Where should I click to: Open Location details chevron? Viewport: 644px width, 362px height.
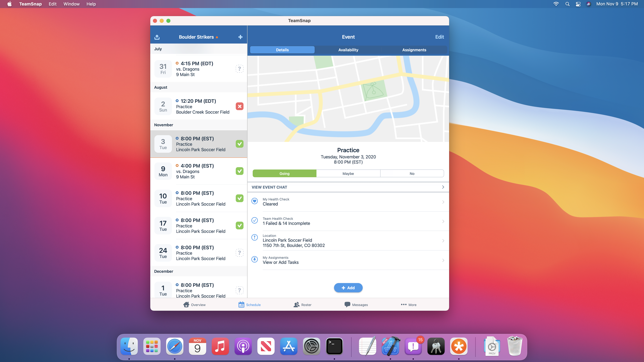(443, 241)
